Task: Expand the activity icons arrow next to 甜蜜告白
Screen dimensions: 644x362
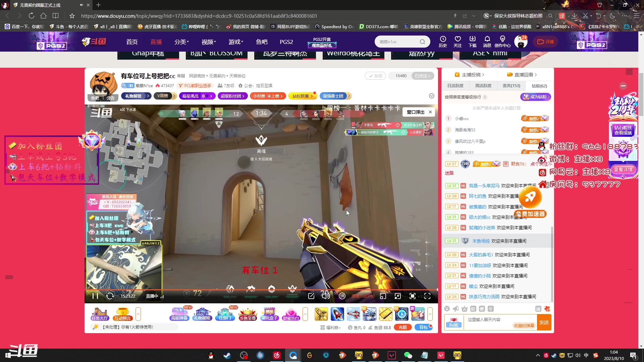Action: click(x=305, y=314)
